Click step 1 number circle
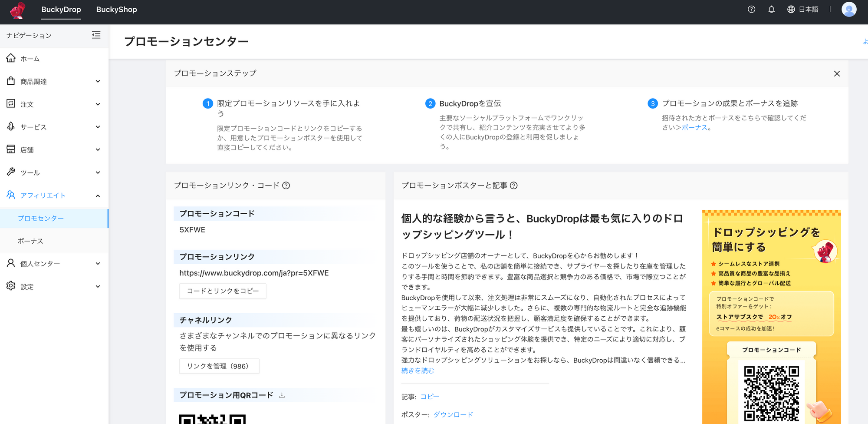Screen dimensions: 868x424 (x=208, y=103)
